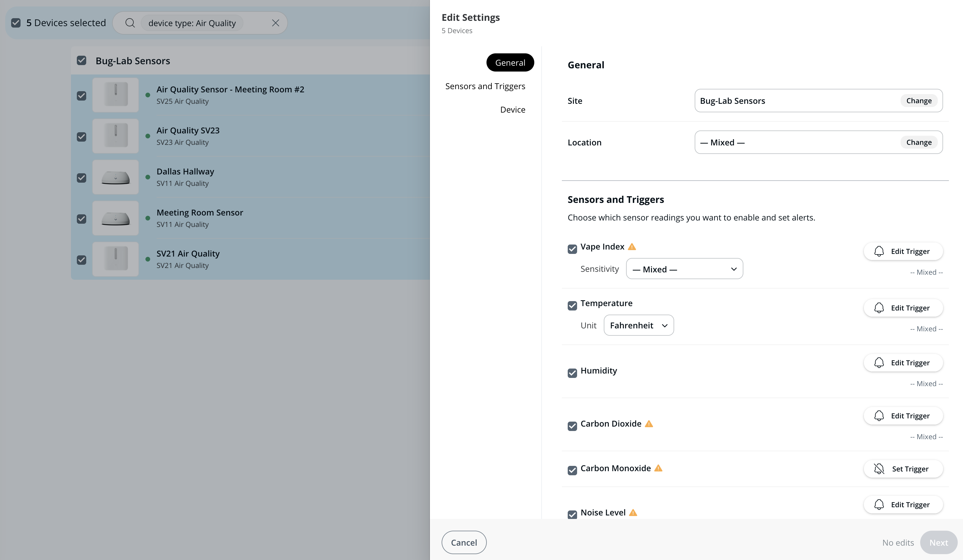Click the muted bell Set Trigger icon
Viewport: 963px width, 560px height.
tap(879, 469)
